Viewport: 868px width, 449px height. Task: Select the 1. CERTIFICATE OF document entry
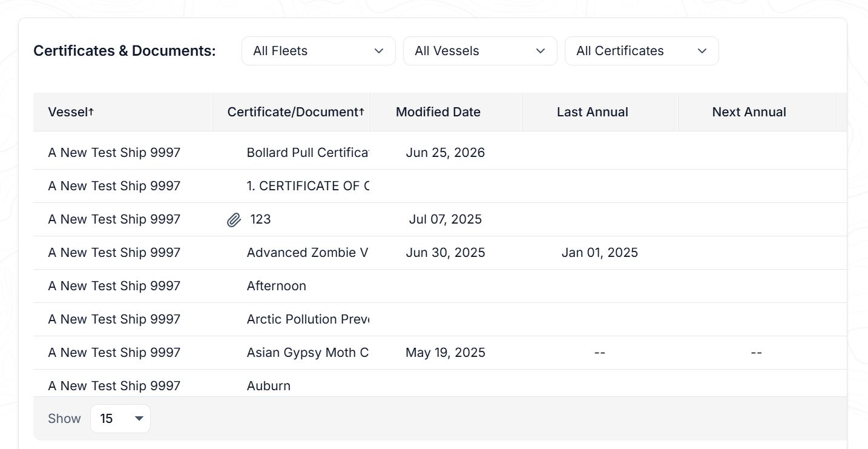pos(308,186)
